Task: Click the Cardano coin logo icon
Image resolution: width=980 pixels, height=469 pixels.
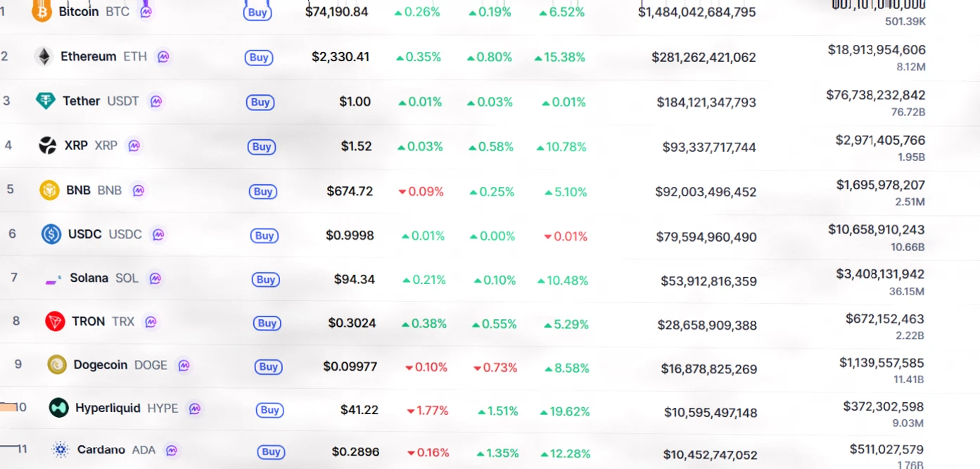Action: click(61, 449)
